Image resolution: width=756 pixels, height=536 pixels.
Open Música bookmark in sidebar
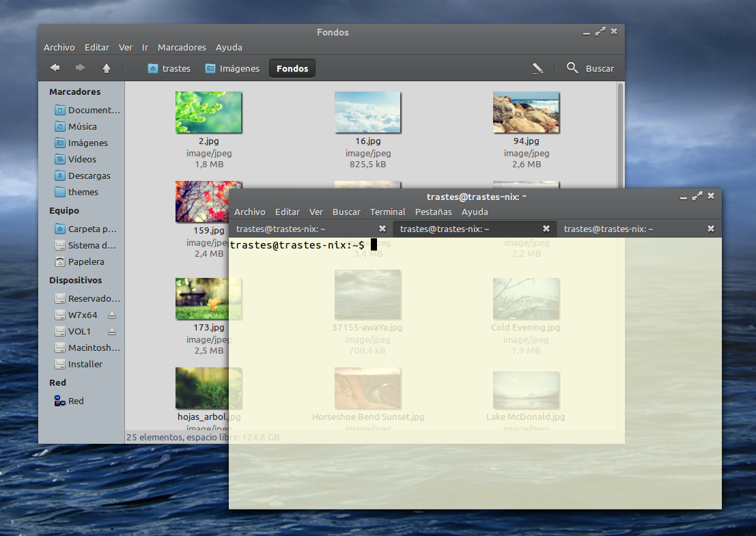[x=76, y=126]
